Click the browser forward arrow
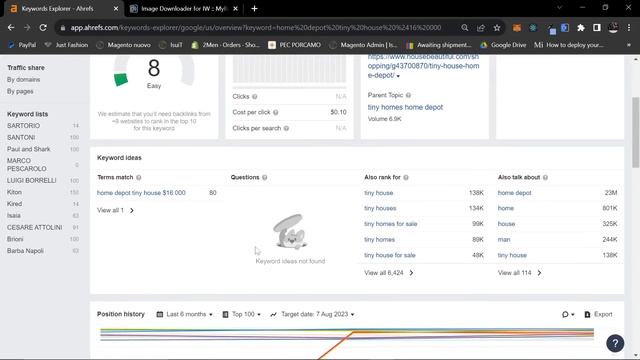The image size is (640, 360). click(27, 28)
